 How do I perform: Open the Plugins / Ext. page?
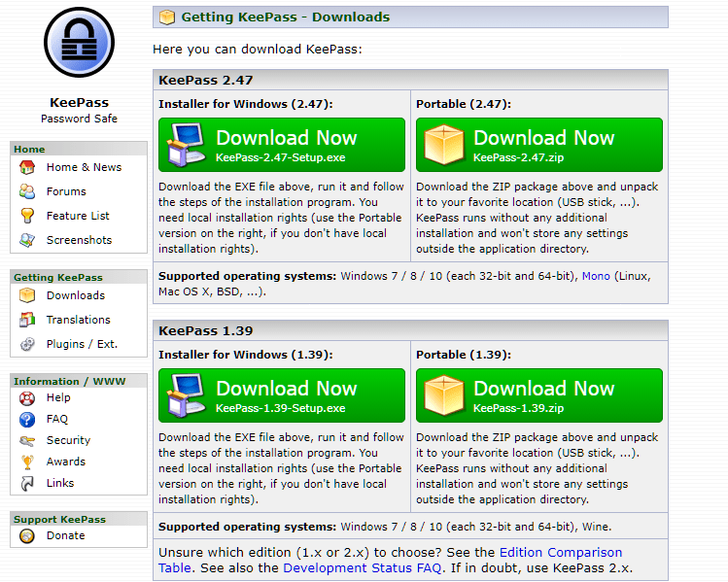[83, 344]
